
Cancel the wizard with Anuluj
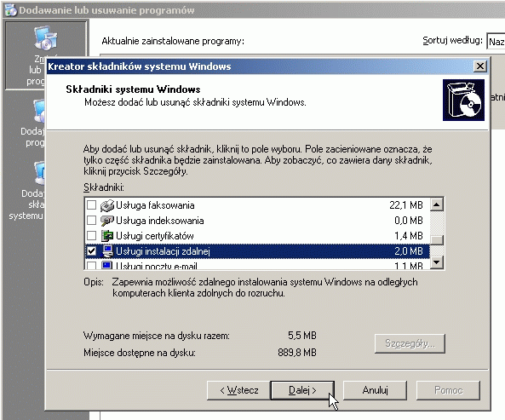click(x=375, y=390)
